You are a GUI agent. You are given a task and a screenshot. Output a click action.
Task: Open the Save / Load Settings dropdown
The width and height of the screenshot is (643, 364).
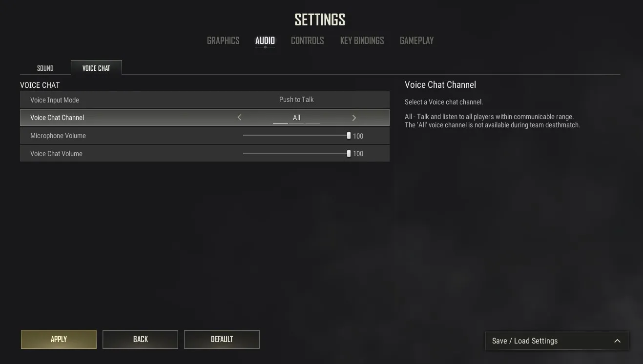tap(557, 341)
